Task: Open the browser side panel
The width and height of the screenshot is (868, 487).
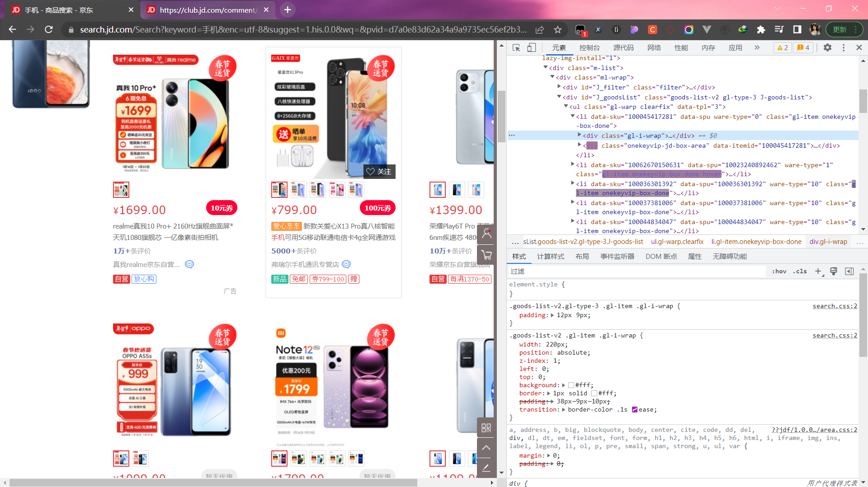Action: point(797,29)
